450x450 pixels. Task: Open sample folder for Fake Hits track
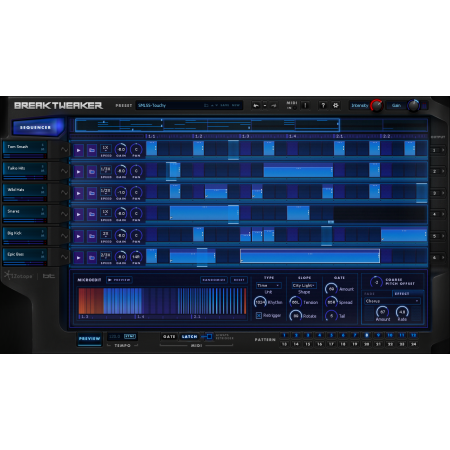pos(92,172)
